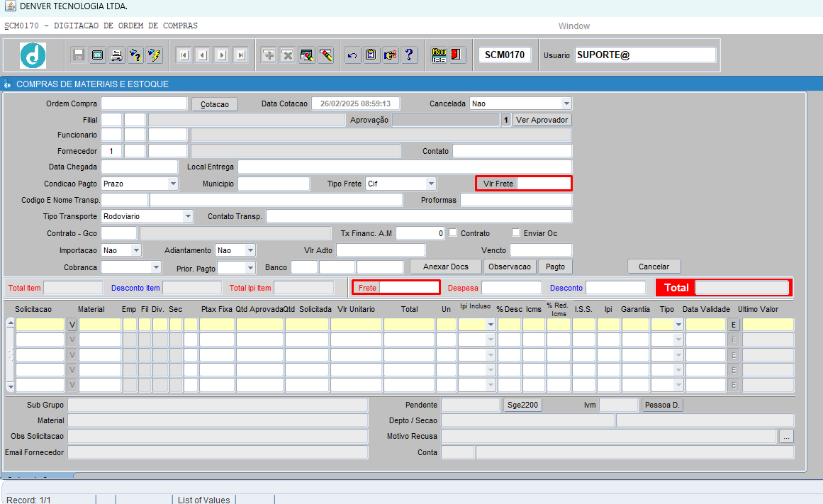Click the Despesa input field
Screen dimensions: 823x504
click(511, 288)
